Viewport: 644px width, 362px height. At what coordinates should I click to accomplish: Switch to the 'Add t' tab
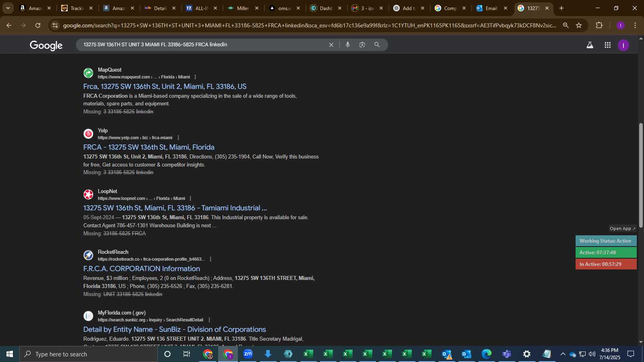point(409,8)
